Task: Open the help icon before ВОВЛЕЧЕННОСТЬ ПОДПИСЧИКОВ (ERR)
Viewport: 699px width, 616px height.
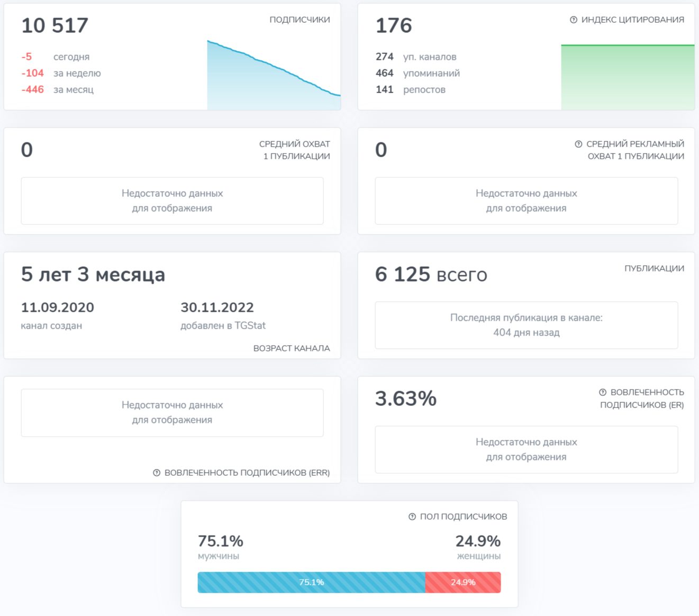Action: click(157, 473)
